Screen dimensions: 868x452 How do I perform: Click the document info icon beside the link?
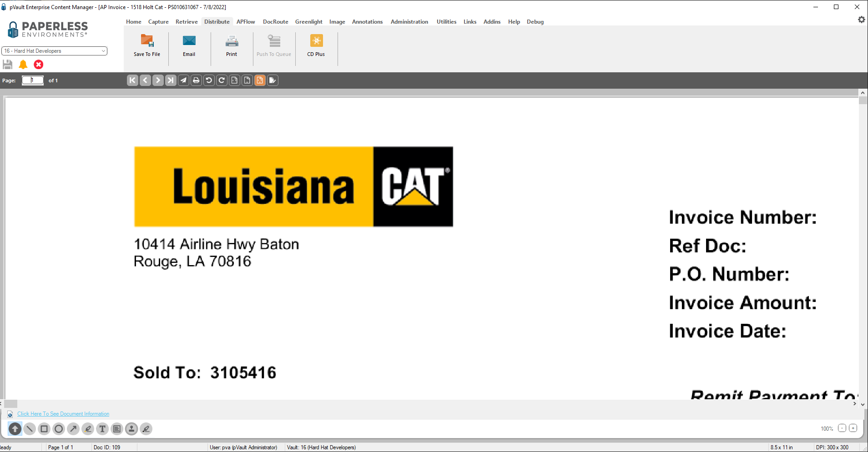pyautogui.click(x=10, y=414)
